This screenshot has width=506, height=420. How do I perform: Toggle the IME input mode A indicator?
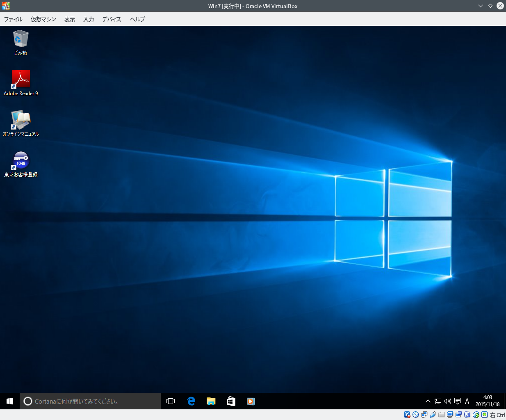coord(467,401)
